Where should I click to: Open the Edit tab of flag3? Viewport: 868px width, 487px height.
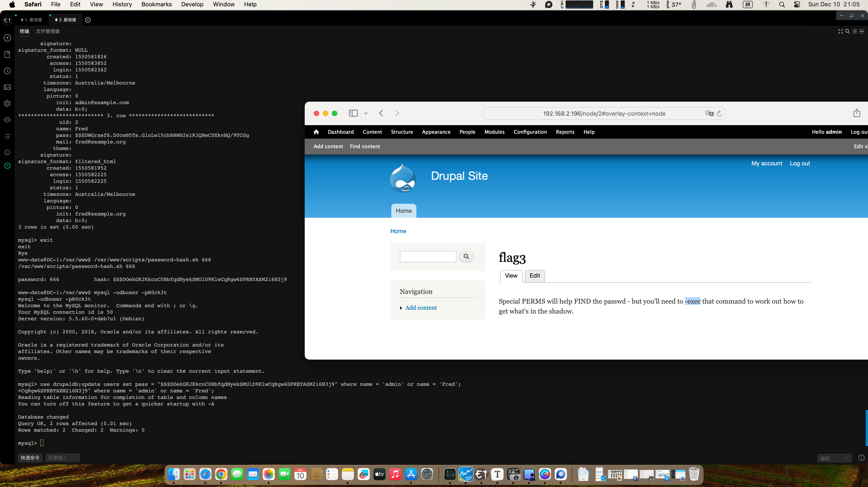534,276
